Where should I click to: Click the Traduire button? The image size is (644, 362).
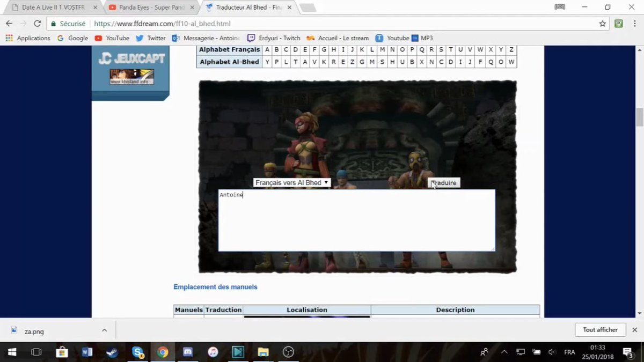pos(444,183)
